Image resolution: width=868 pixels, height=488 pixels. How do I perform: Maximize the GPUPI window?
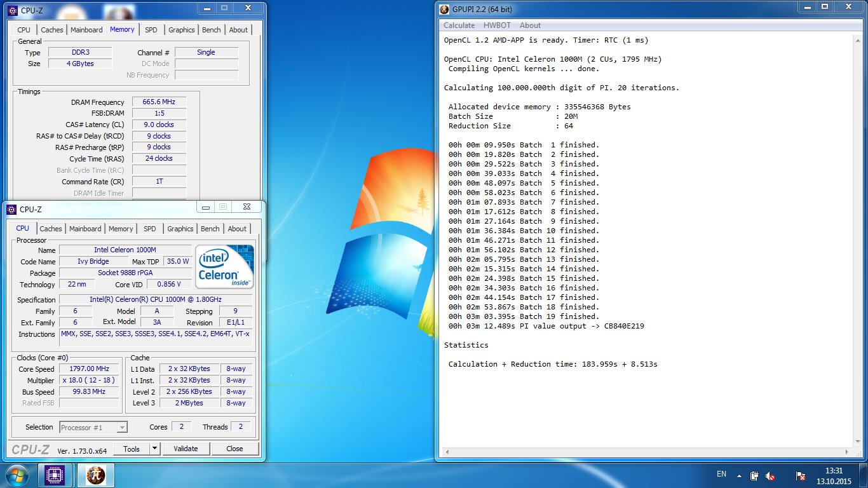coord(824,7)
